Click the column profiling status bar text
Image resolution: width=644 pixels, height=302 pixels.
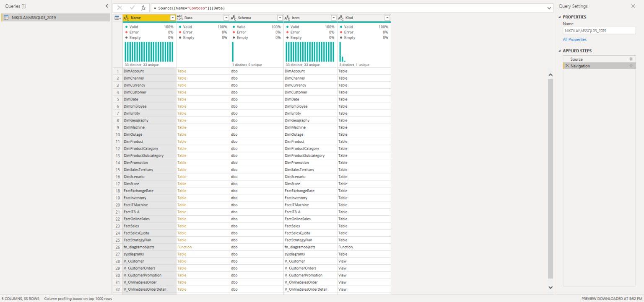[78, 299]
